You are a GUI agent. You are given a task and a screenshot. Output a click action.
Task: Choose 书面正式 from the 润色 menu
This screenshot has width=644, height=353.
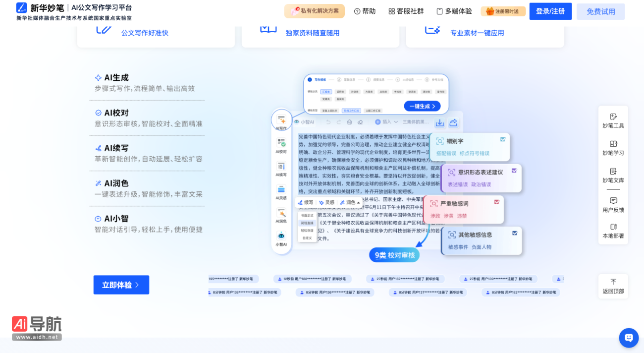click(307, 216)
